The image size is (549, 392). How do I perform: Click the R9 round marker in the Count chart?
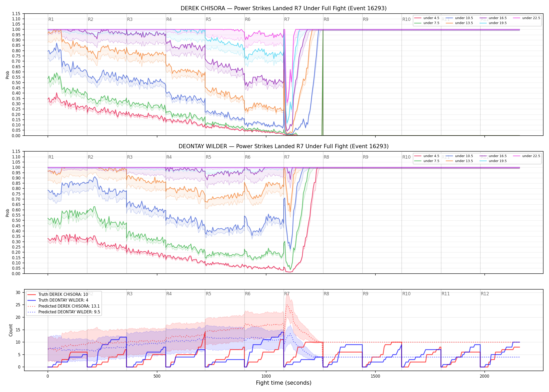[x=365, y=294]
